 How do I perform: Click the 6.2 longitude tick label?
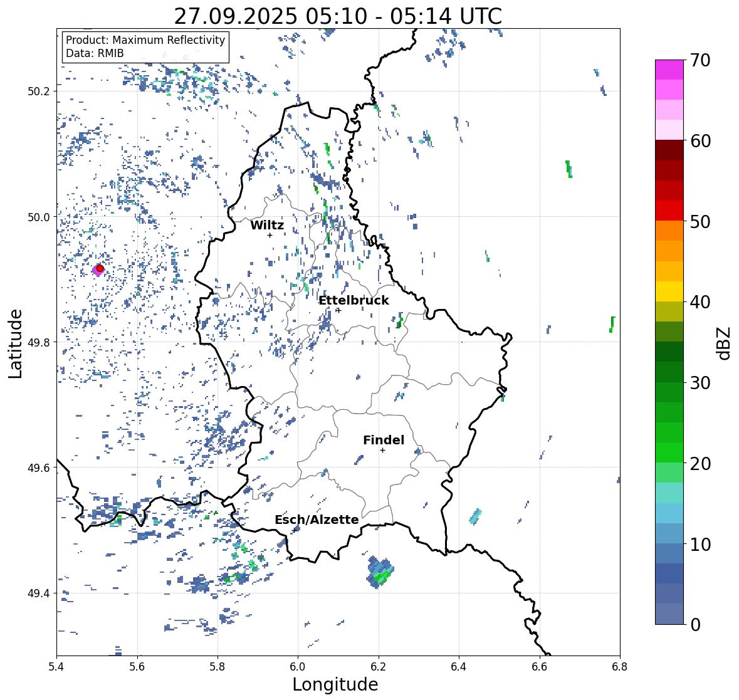coord(379,667)
